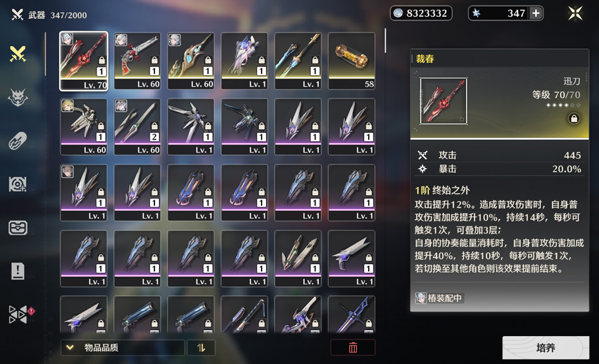Add more astrite with the plus button
The height and width of the screenshot is (364, 599).
click(536, 13)
